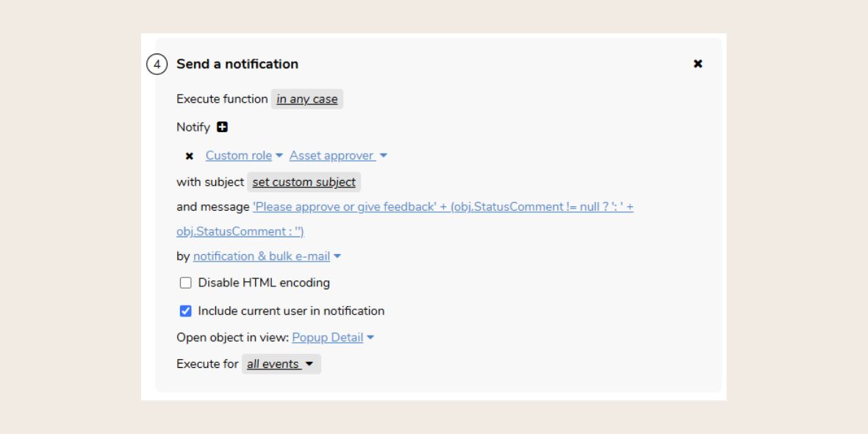Click the Notify label text
Image resolution: width=868 pixels, height=434 pixels.
(x=193, y=127)
